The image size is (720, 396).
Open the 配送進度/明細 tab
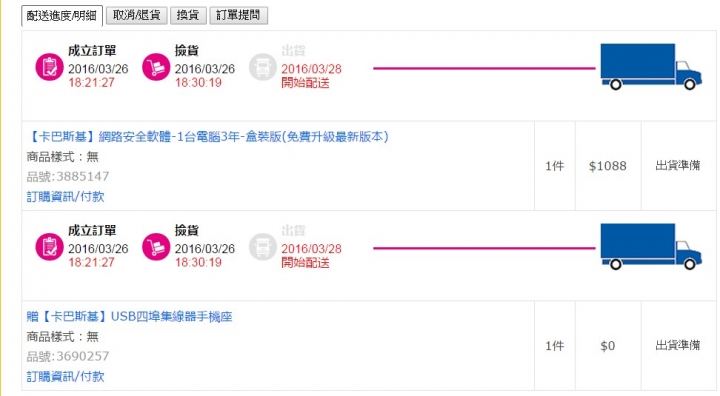(x=62, y=16)
